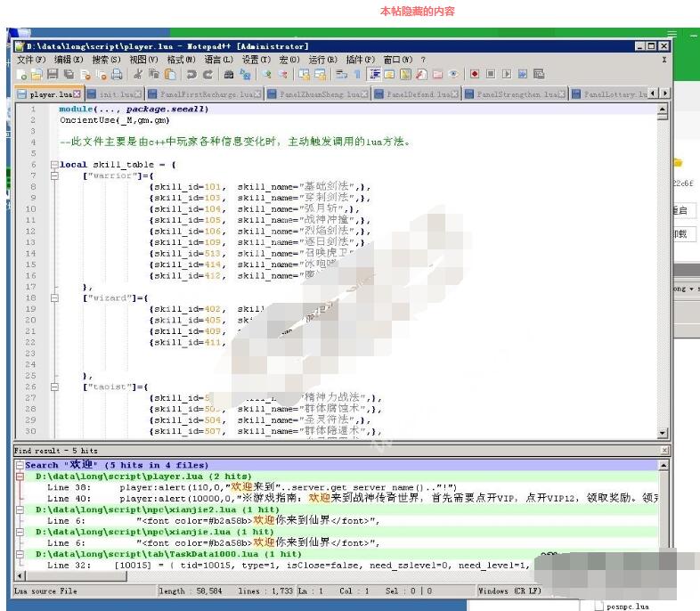Click the Print toolbar icon

(x=115, y=75)
